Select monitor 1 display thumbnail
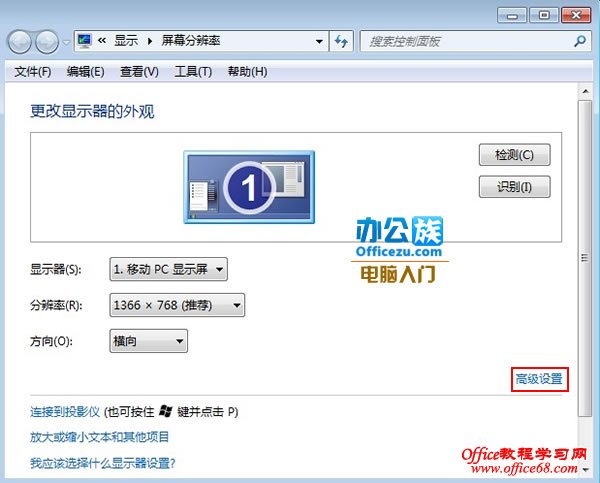This screenshot has width=600, height=483. (x=249, y=187)
